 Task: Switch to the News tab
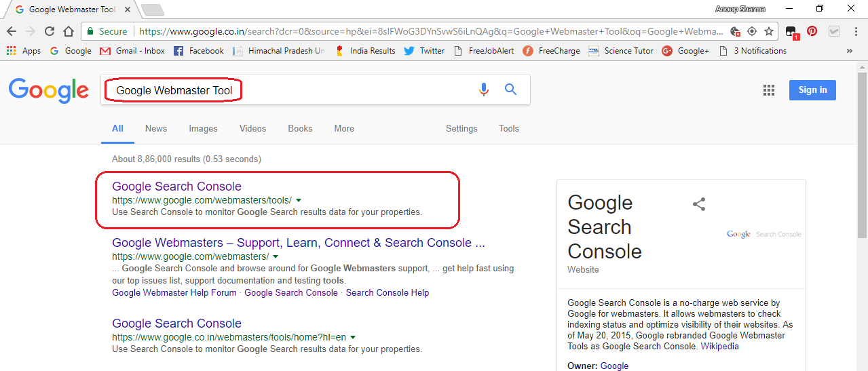pyautogui.click(x=156, y=128)
